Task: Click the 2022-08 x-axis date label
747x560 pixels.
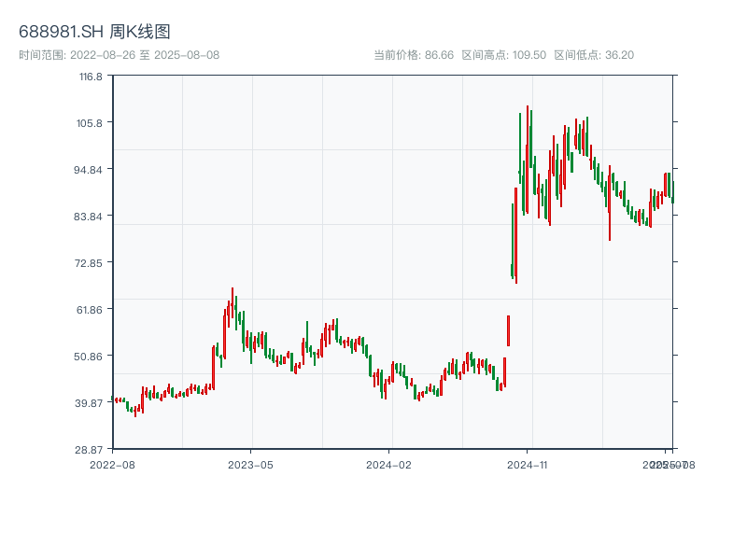Action: click(112, 464)
